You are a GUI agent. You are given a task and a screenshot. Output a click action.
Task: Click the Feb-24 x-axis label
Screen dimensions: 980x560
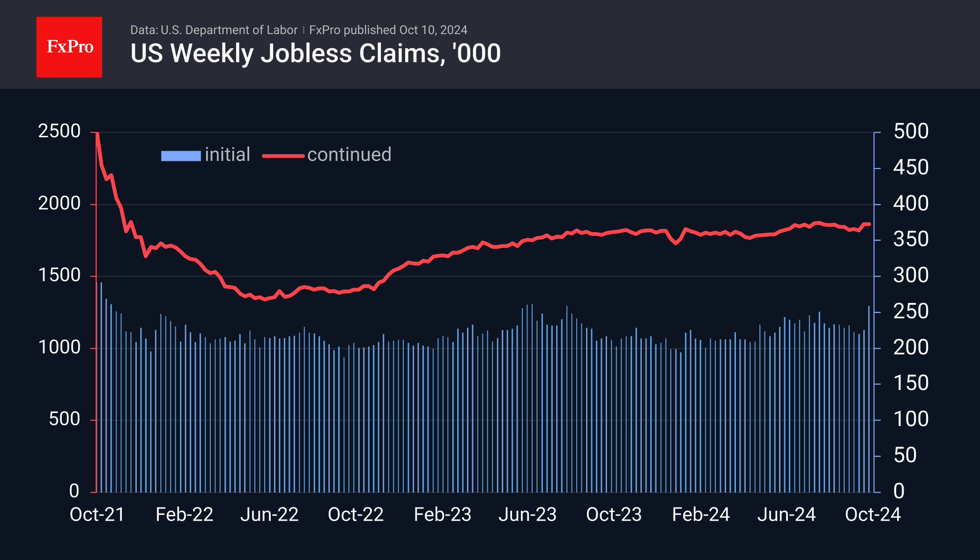[701, 515]
